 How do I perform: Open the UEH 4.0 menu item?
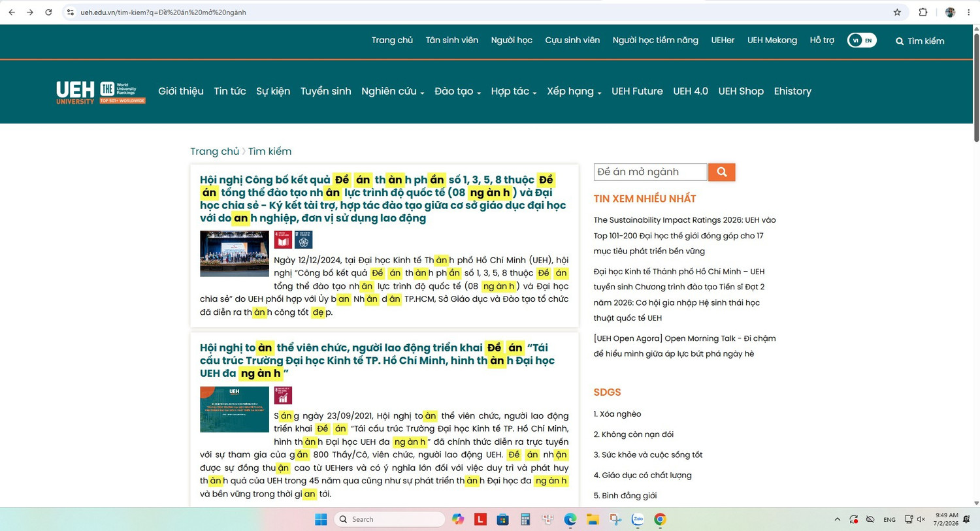pos(691,91)
